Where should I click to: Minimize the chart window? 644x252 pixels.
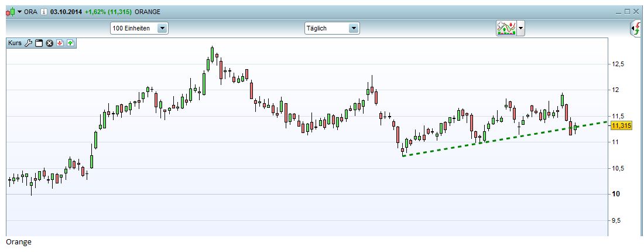(x=618, y=12)
